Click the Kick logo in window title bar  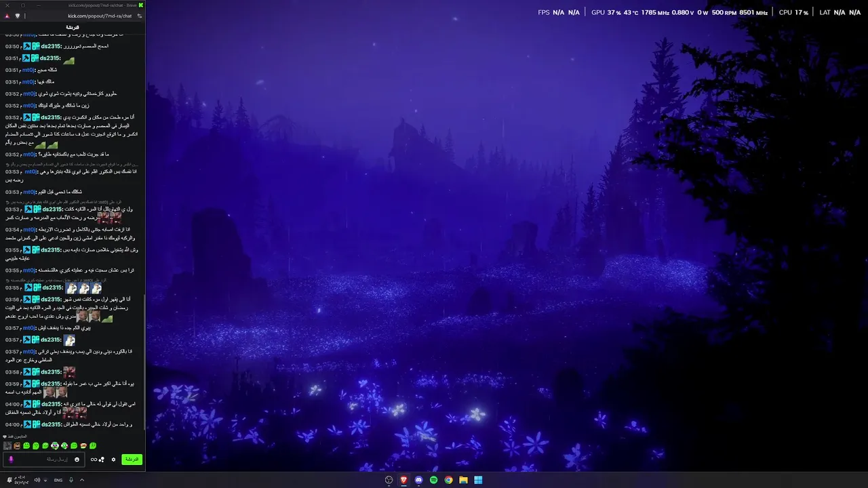(x=141, y=5)
